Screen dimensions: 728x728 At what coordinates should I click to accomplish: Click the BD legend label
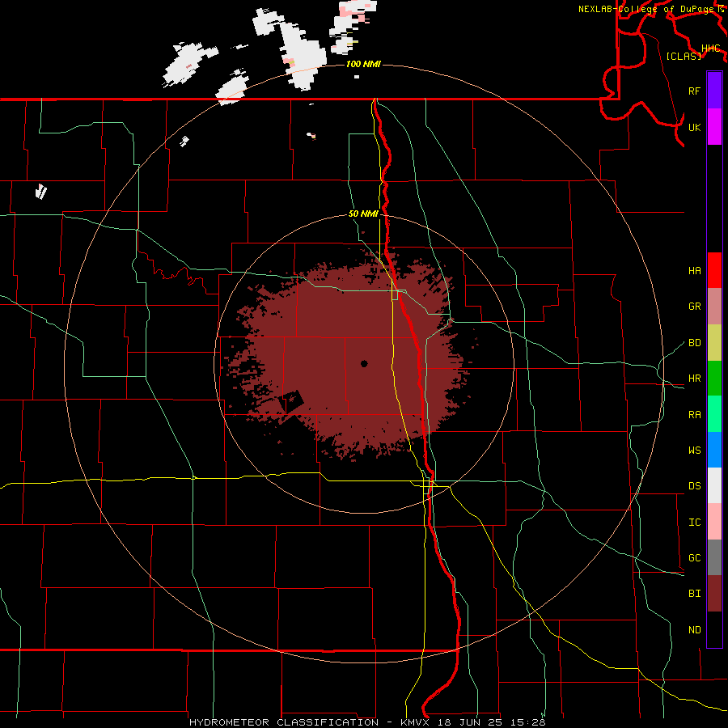(694, 343)
